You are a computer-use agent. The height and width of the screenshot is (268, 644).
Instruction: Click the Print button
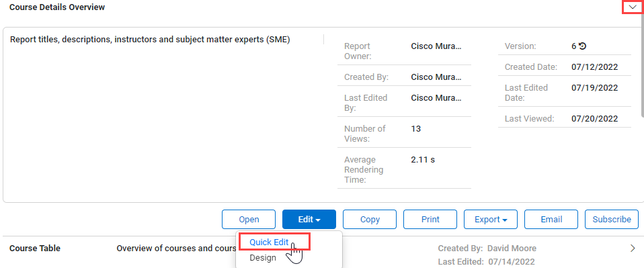click(x=430, y=219)
